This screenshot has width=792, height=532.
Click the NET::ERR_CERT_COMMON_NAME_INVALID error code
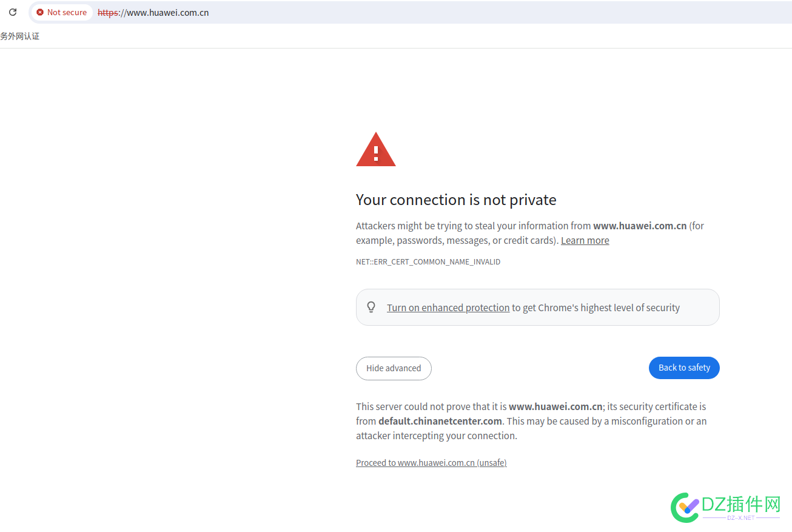[x=428, y=262]
